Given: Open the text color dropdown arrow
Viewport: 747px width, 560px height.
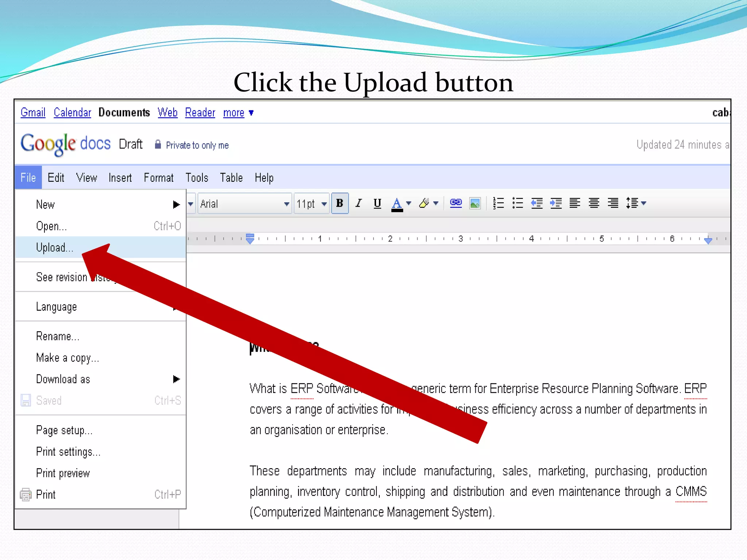Looking at the screenshot, I should click(409, 203).
